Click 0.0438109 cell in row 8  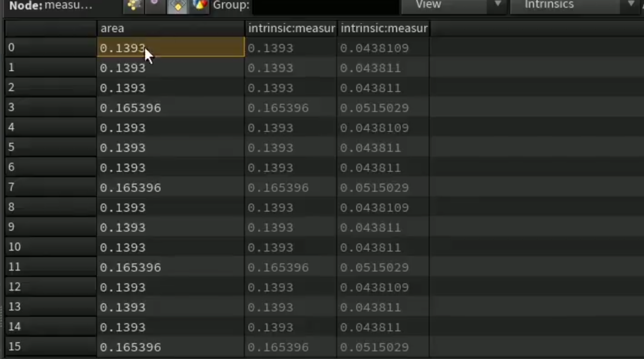coord(383,208)
